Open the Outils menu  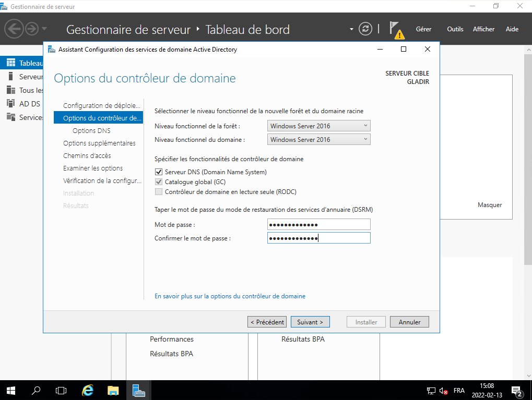[455, 29]
